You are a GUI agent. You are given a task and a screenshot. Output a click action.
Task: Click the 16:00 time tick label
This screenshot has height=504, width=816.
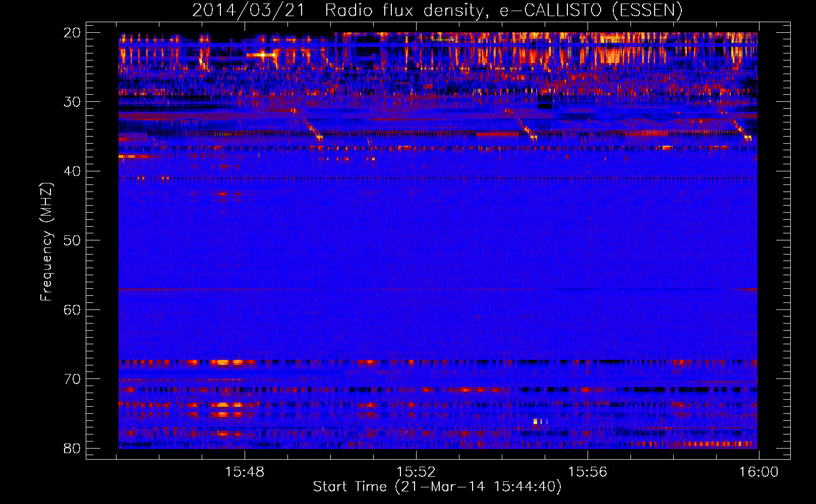click(759, 472)
